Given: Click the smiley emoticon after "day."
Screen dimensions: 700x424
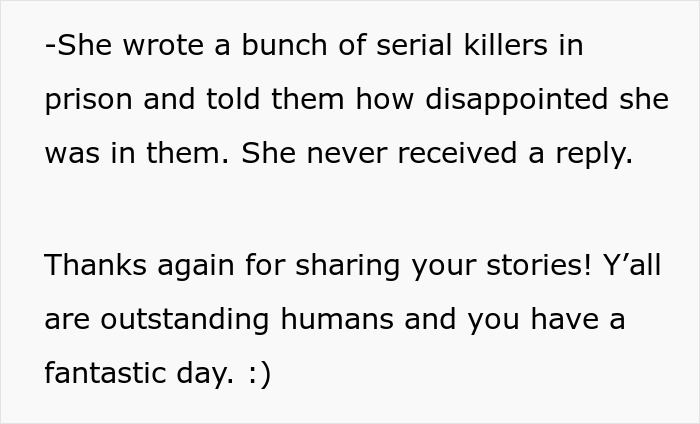Looking at the screenshot, I should (x=258, y=375).
